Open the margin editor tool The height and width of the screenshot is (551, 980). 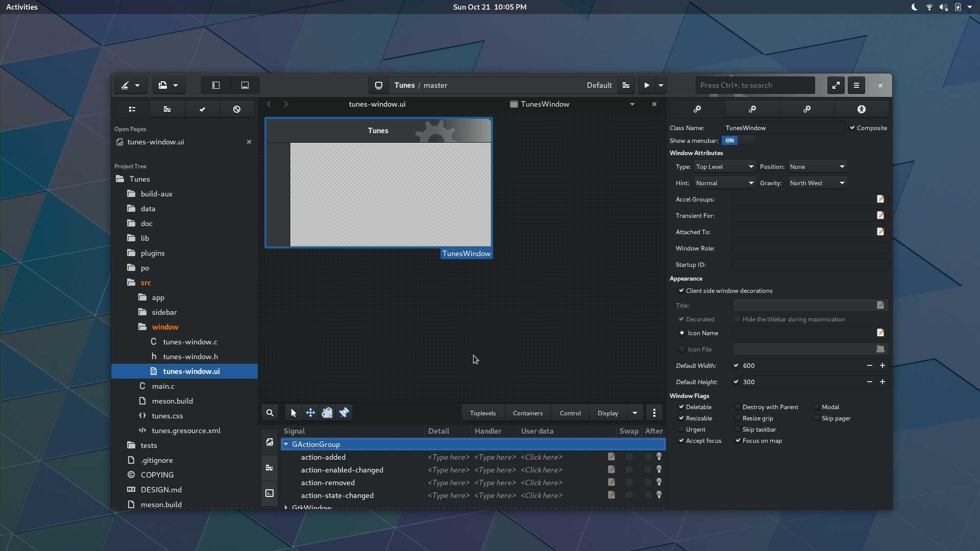coord(327,412)
